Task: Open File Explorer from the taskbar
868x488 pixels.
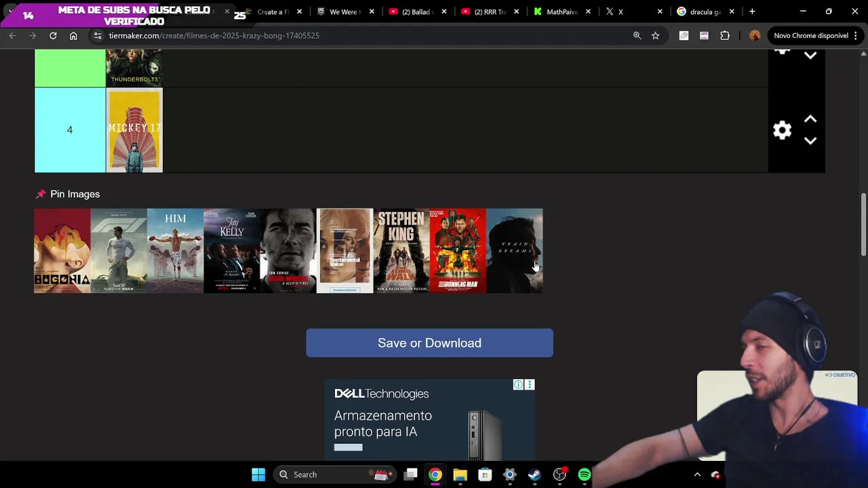Action: (x=460, y=474)
